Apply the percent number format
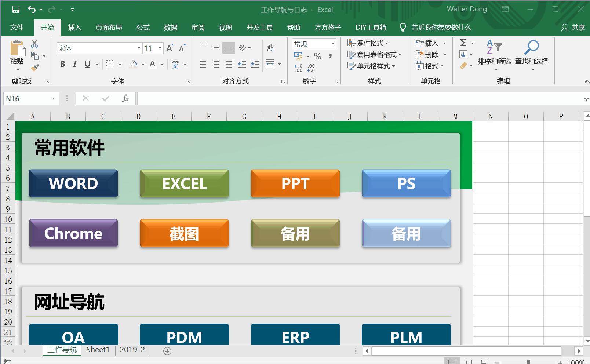Viewport: 590px width, 364px height. [x=318, y=56]
